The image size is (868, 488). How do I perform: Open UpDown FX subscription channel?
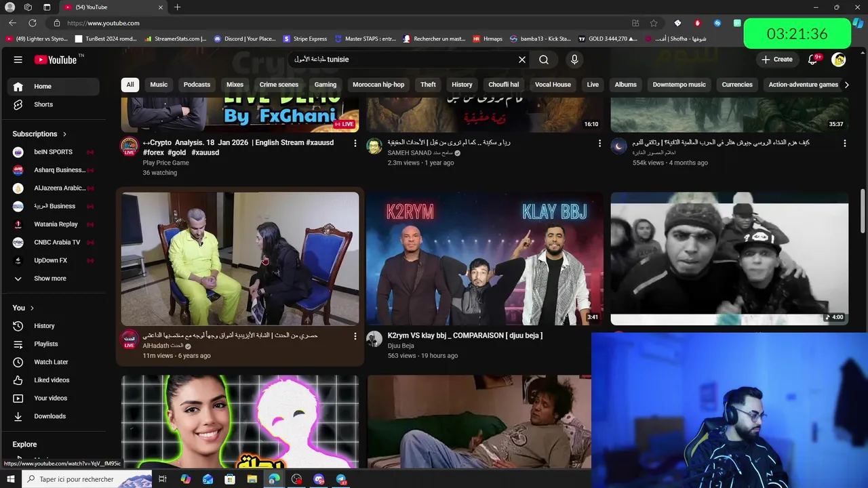coord(54,260)
